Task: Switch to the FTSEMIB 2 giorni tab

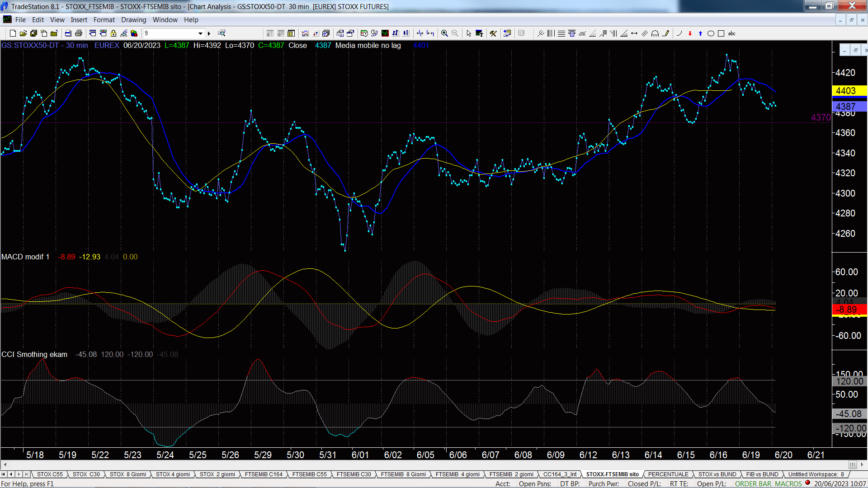Action: [x=511, y=474]
